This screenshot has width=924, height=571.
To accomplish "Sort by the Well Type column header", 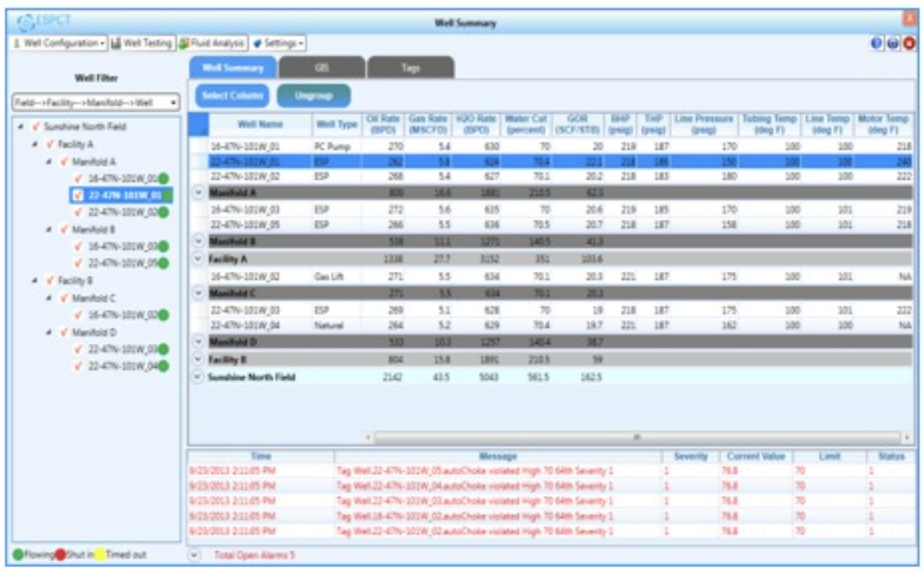I will (x=336, y=124).
